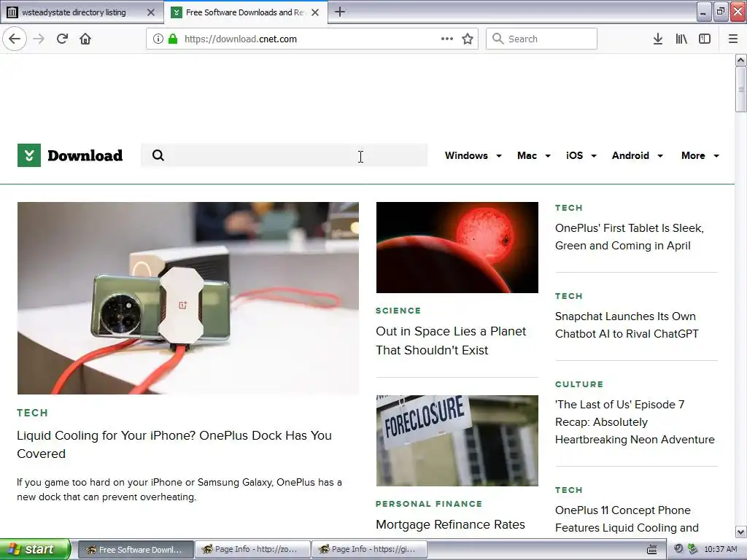
Task: Click the page scroll-up arrow
Action: [x=740, y=60]
